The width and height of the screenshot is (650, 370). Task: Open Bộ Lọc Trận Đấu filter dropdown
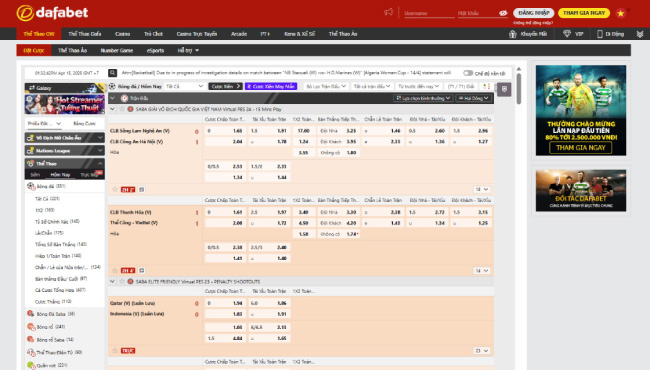tap(326, 86)
